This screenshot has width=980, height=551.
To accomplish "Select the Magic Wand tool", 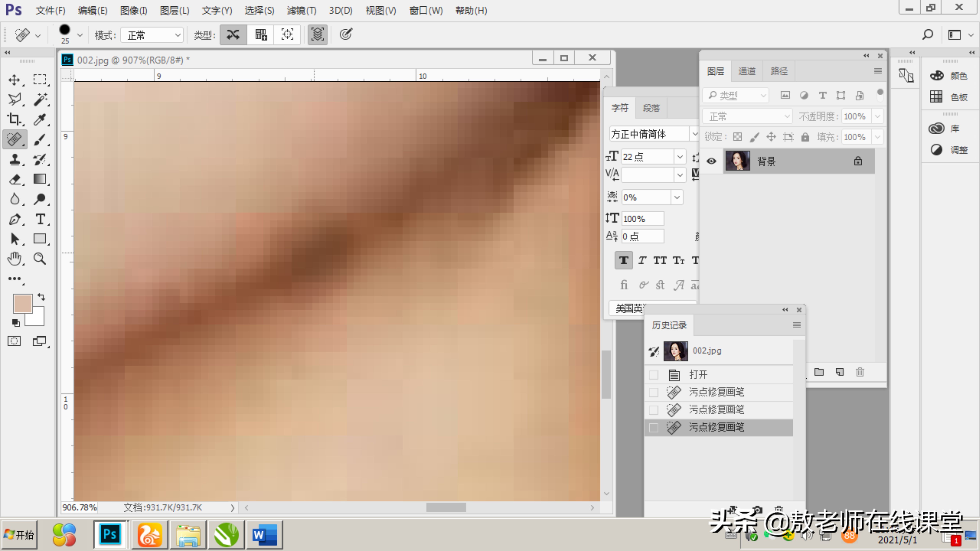I will 40,99.
